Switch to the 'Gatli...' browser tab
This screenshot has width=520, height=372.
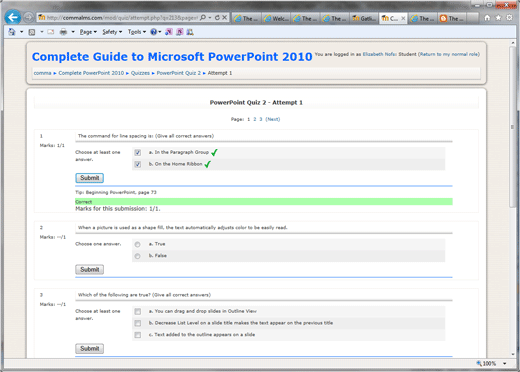364,18
